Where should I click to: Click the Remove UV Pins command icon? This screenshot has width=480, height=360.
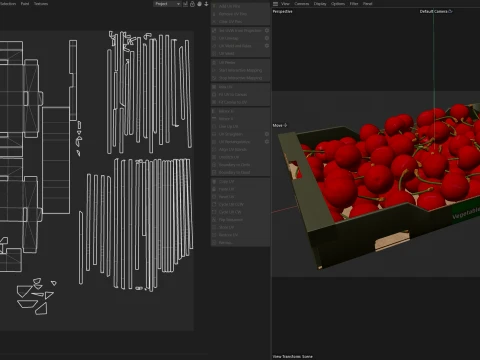(x=214, y=14)
